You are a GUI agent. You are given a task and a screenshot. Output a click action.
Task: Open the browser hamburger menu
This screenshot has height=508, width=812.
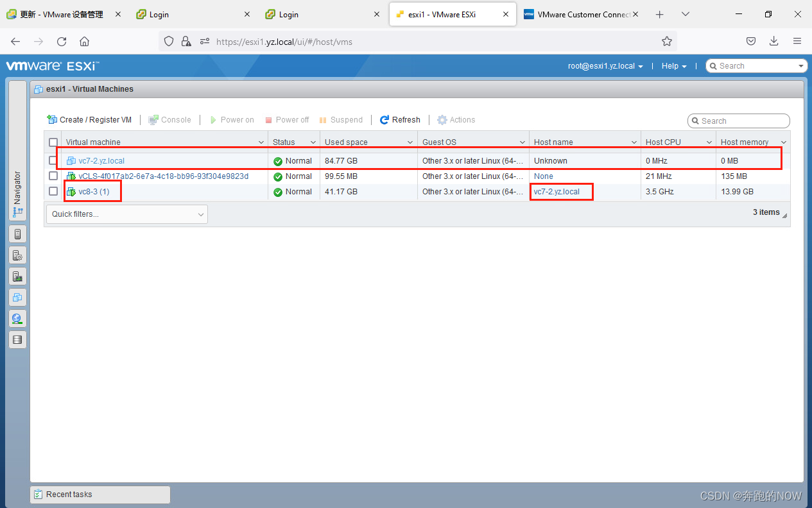[x=797, y=41]
